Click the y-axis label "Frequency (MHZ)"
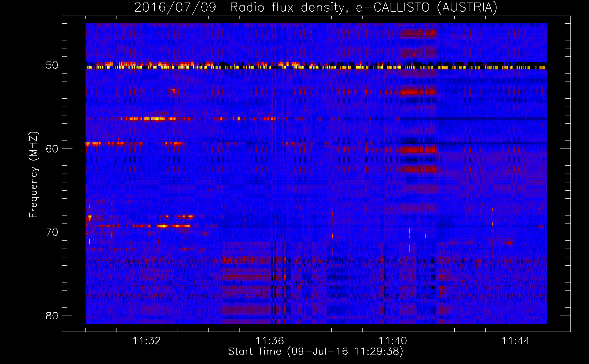This screenshot has width=589, height=364. point(33,175)
